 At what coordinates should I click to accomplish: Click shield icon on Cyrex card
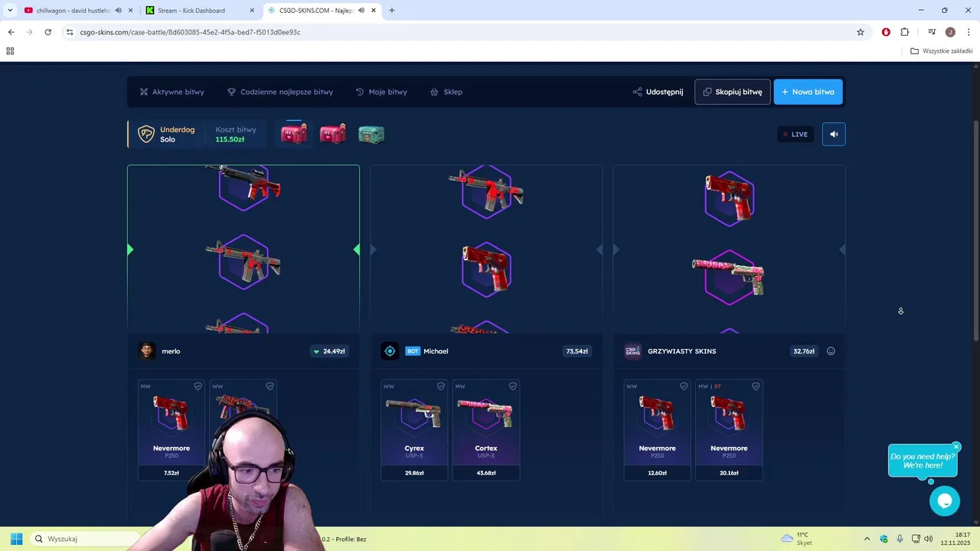pos(441,386)
